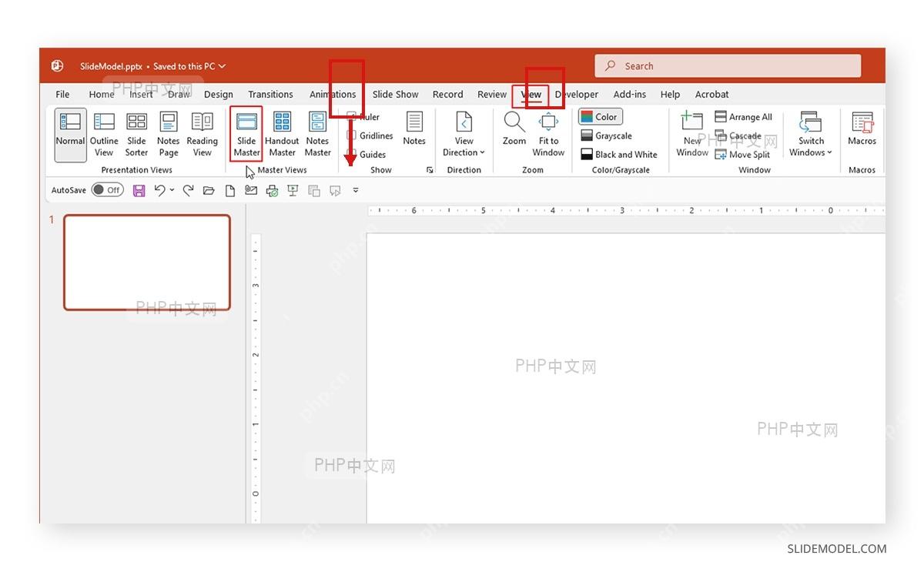The width and height of the screenshot is (924, 572).
Task: Open a New Window
Action: pyautogui.click(x=692, y=134)
